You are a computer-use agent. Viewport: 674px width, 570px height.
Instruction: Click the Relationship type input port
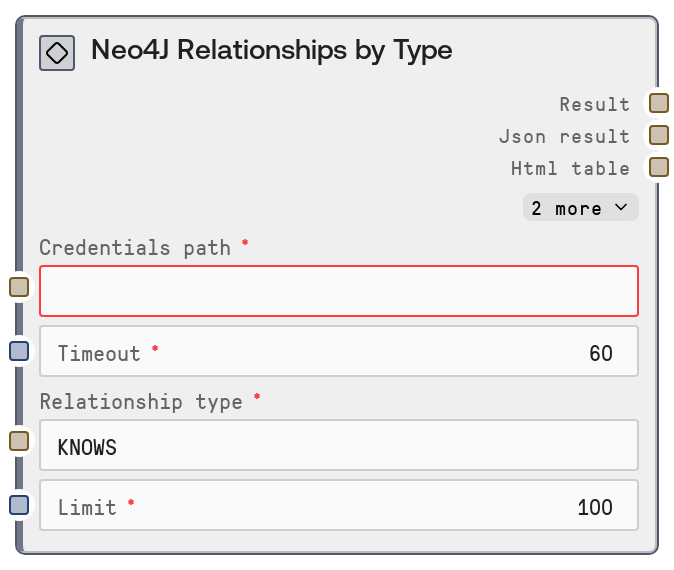(x=19, y=440)
